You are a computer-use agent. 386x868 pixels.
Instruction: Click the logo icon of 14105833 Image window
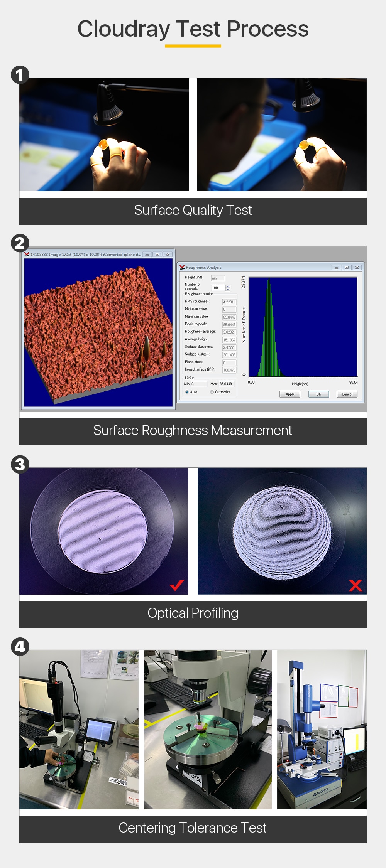point(27,254)
